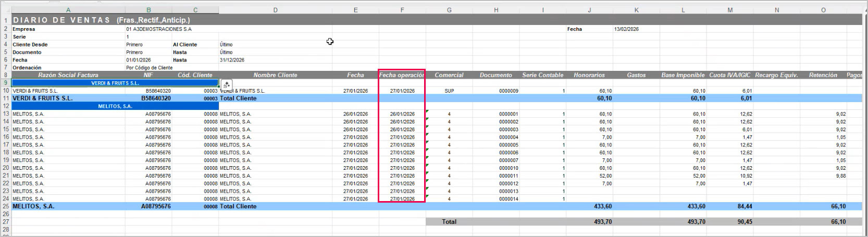The height and width of the screenshot is (237, 868).
Task: Click the 'Ordenación' label cell
Action: 68,68
